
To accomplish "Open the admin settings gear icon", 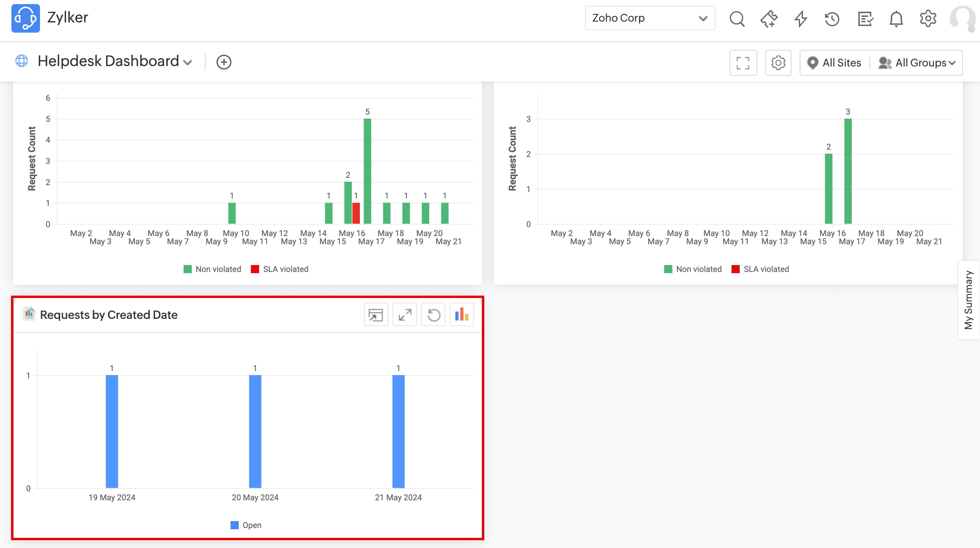I will coord(928,19).
